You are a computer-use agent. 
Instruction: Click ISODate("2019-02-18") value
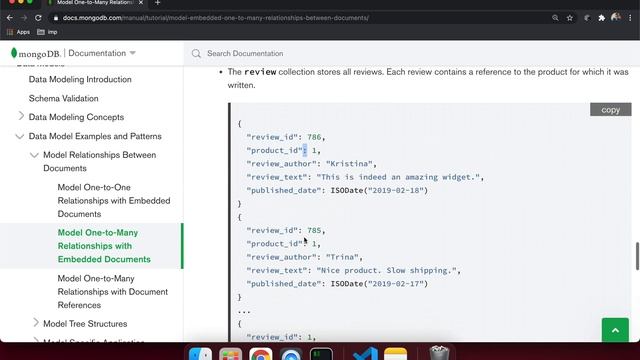click(x=379, y=191)
